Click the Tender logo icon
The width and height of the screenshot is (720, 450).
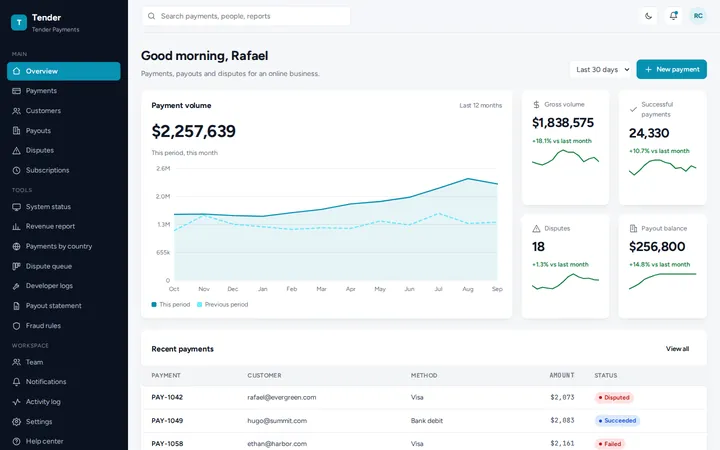click(x=19, y=22)
